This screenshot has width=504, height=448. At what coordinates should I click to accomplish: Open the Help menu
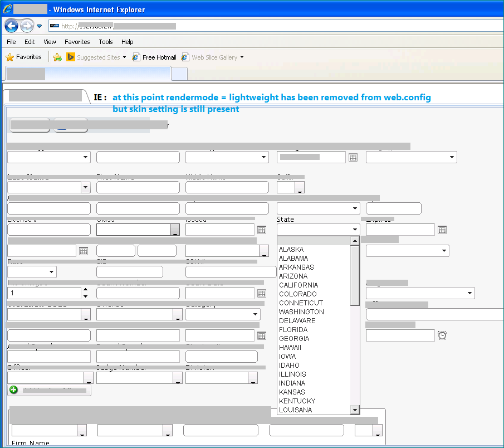(x=128, y=42)
